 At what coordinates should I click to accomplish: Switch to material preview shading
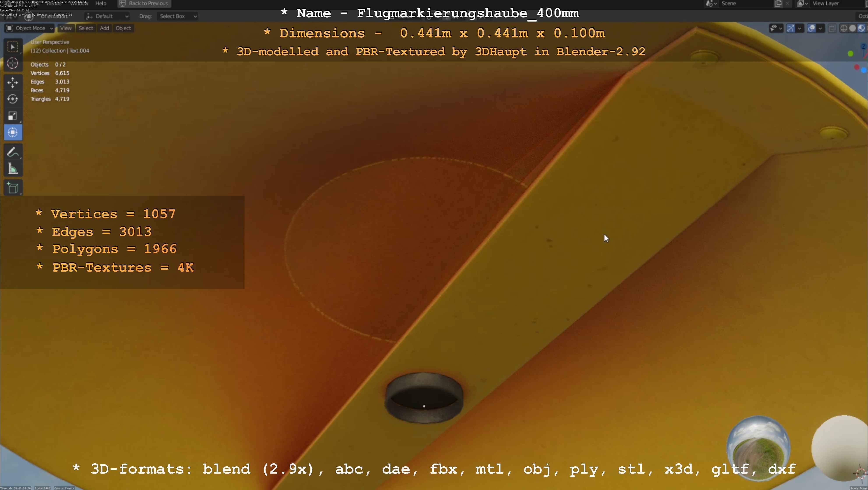(861, 28)
